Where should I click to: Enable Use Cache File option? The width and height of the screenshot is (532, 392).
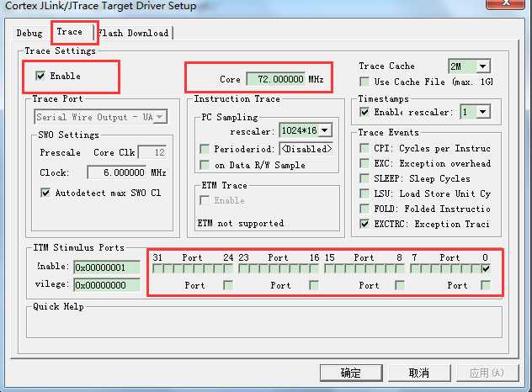point(364,82)
